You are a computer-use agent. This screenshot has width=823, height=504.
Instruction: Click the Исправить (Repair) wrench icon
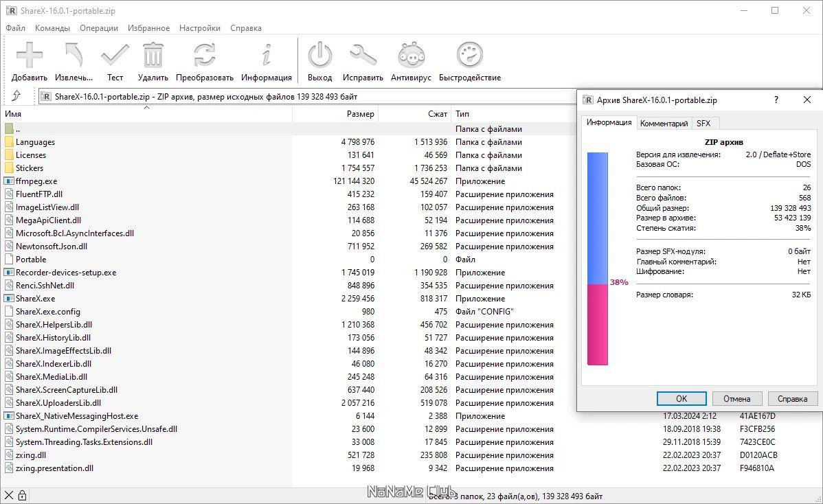[x=363, y=56]
